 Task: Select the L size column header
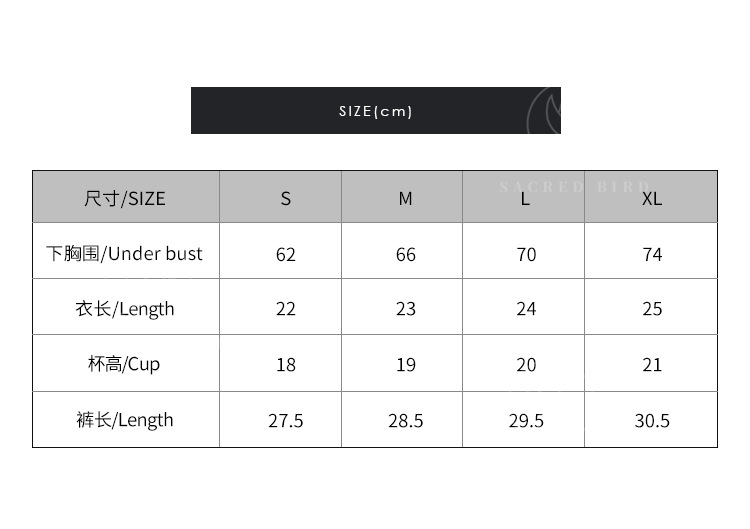click(525, 198)
